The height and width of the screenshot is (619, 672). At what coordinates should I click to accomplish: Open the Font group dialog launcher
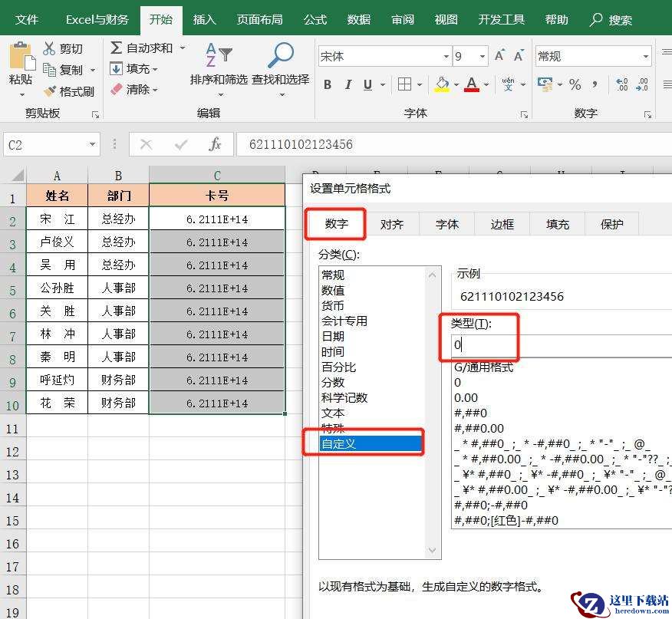(524, 114)
